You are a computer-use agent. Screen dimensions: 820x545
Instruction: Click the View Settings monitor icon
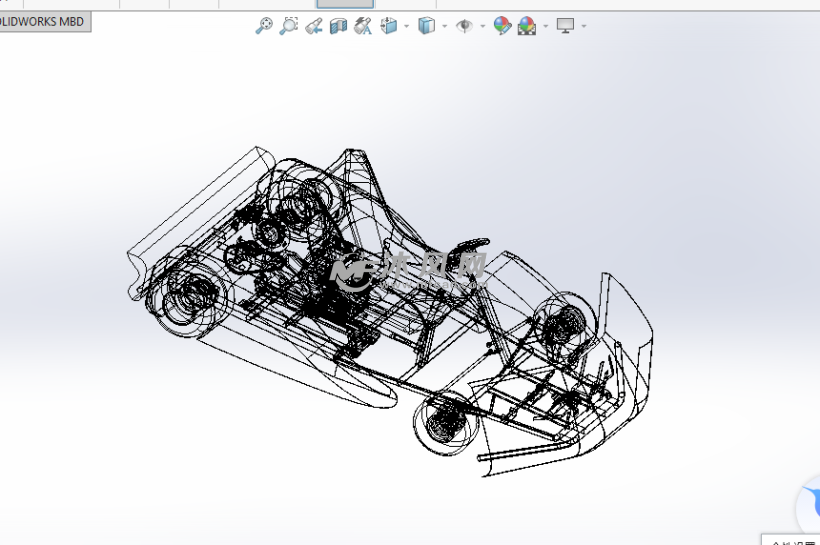(x=566, y=26)
